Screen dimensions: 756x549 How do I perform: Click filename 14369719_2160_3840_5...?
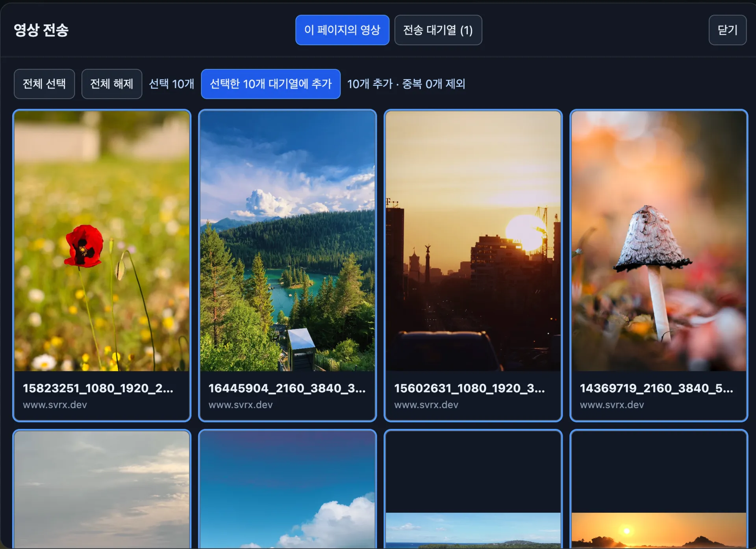click(x=656, y=388)
